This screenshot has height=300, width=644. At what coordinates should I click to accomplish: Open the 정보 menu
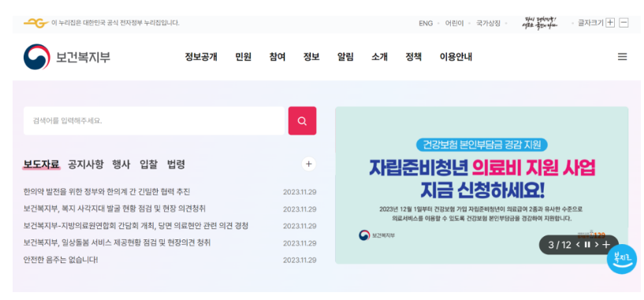pos(311,57)
